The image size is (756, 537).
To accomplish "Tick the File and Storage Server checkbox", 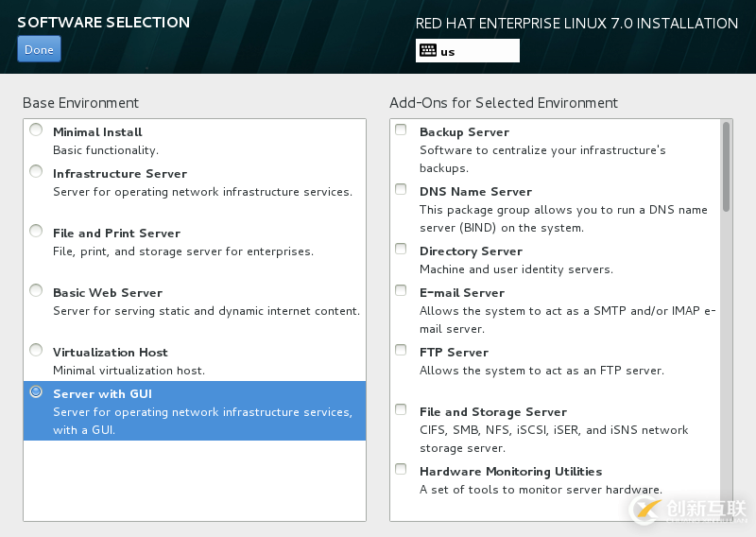I will coord(401,409).
